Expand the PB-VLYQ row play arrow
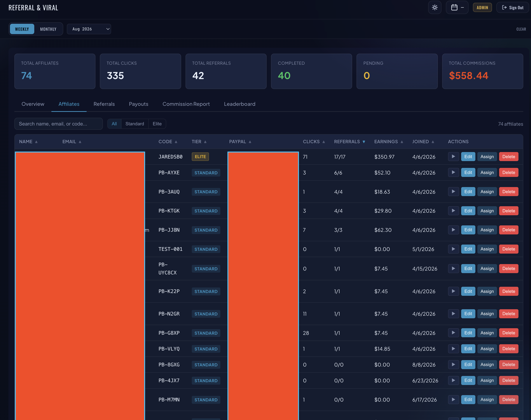531x420 pixels. [x=453, y=349]
